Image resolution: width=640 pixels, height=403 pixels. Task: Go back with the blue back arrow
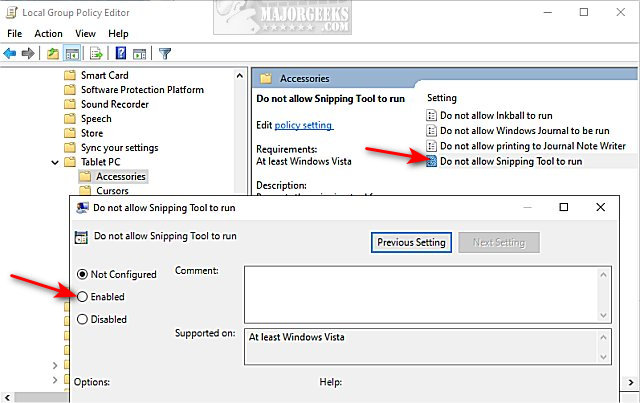(x=9, y=53)
